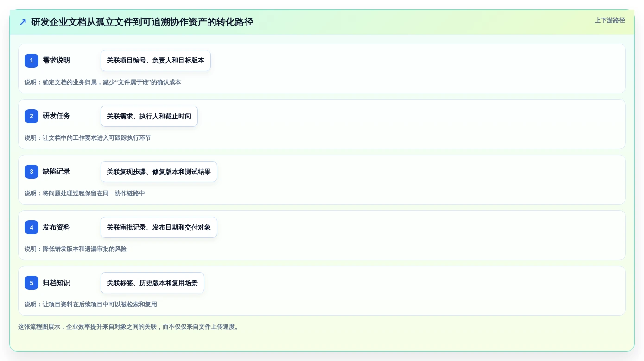Click the note 说明：将问题处理过程保留在同一协作链路中
This screenshot has height=361, width=644.
85,193
